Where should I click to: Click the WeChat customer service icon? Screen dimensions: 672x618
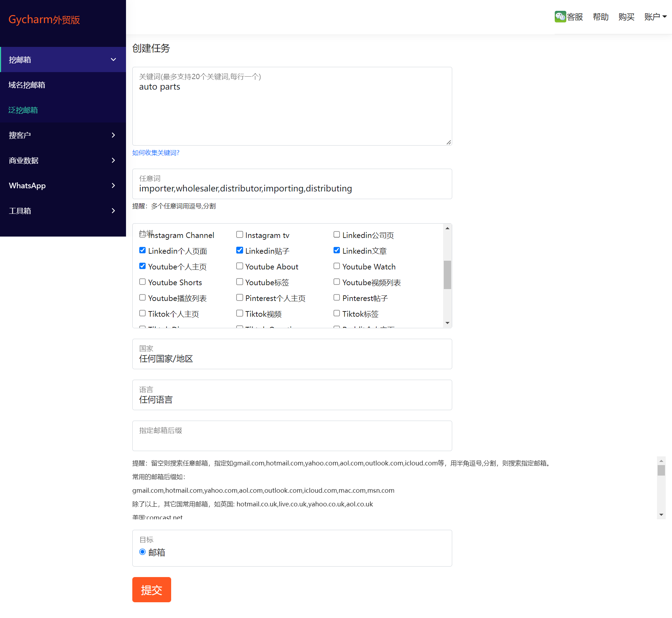tap(560, 17)
